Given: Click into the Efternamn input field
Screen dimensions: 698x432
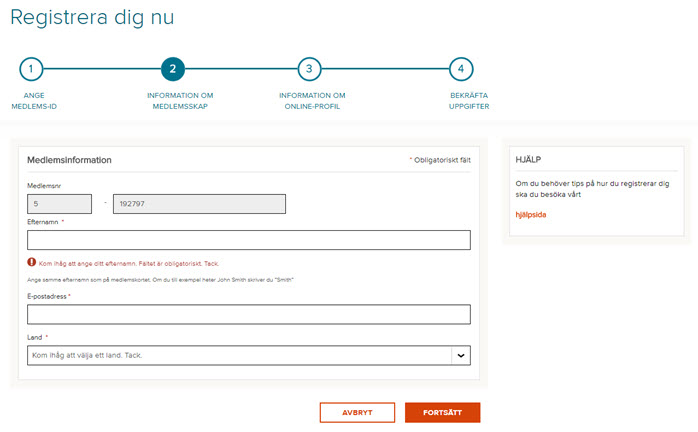Looking at the screenshot, I should click(x=249, y=240).
